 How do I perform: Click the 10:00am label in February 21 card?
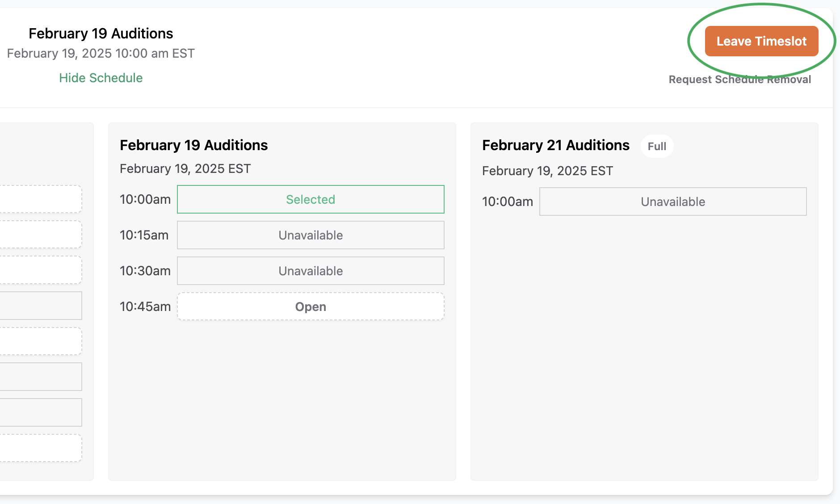point(508,202)
